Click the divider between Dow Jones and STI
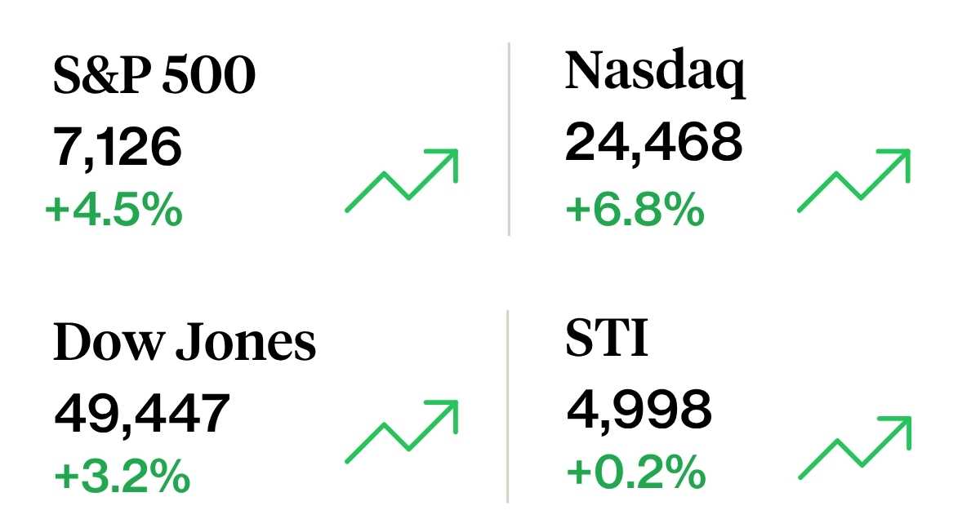This screenshot has height=528, width=980. tap(508, 406)
